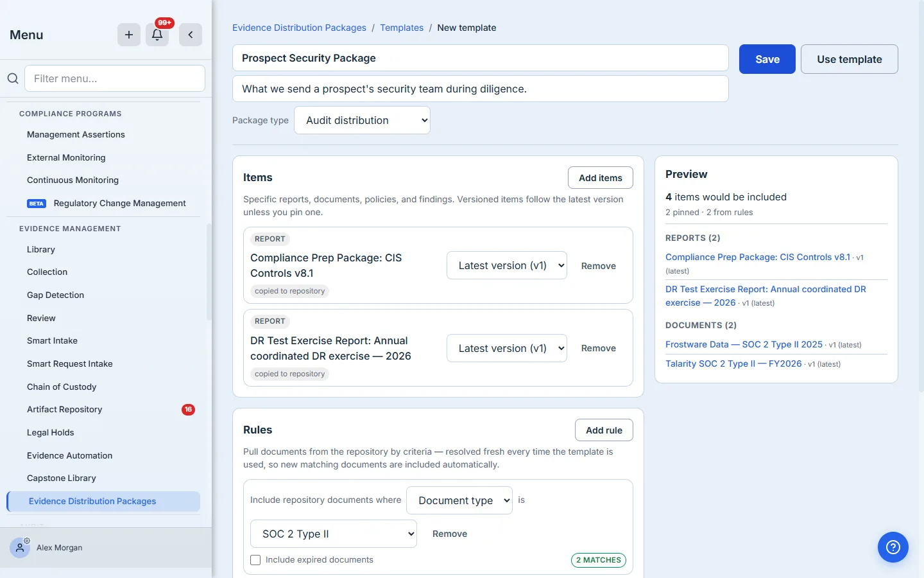Click the 2 MATCHES badge
924x578 pixels.
click(599, 560)
